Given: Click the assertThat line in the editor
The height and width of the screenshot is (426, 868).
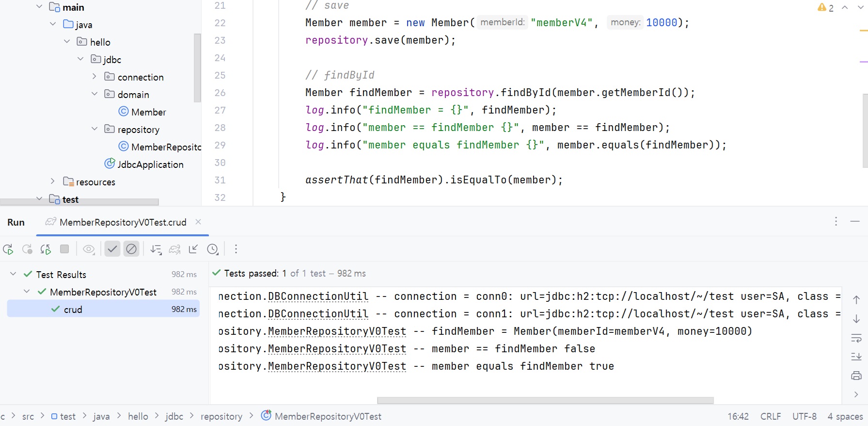Looking at the screenshot, I should [434, 180].
